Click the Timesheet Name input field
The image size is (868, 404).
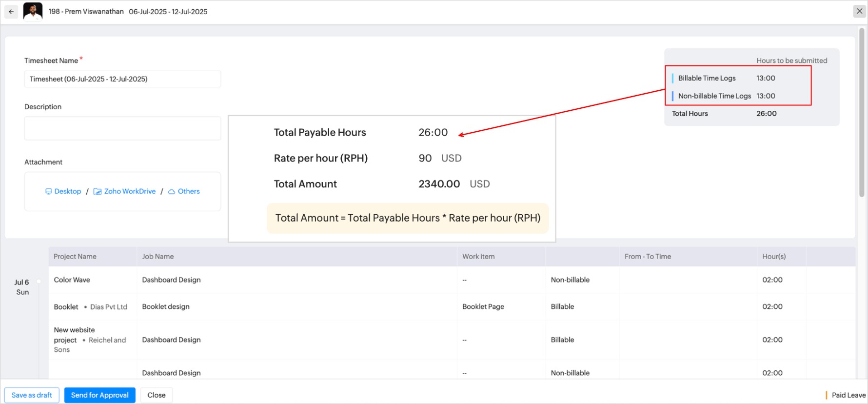[x=122, y=79]
